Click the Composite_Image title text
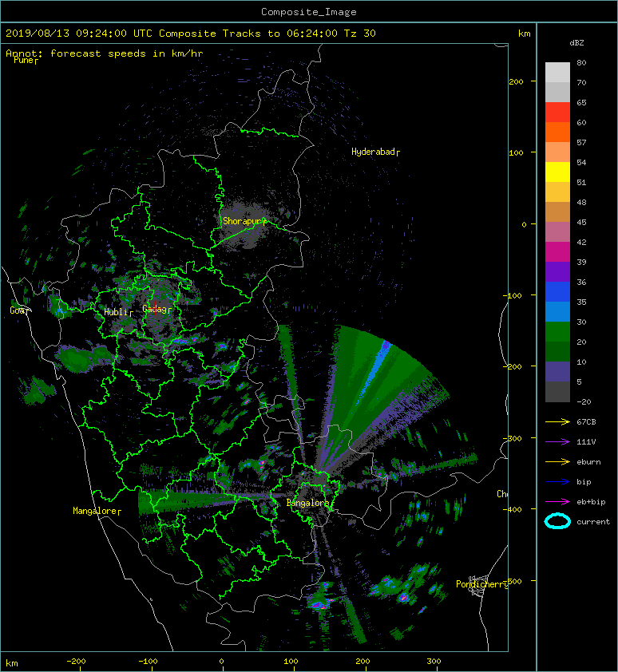This screenshot has width=618, height=672. 309,12
